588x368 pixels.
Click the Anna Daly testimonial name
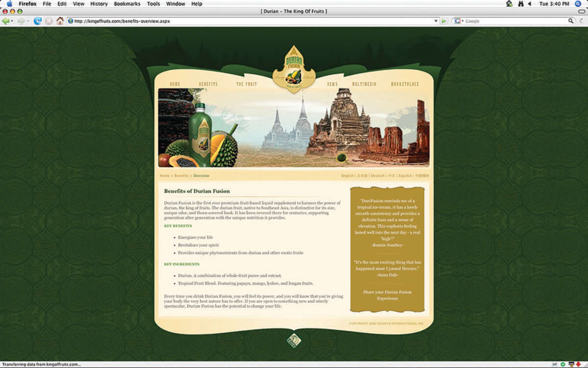coord(387,274)
